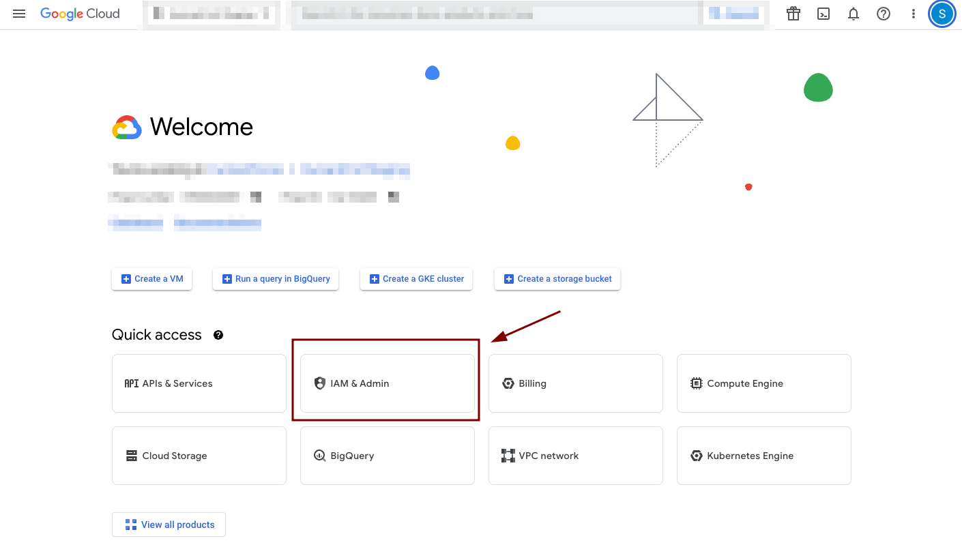
Task: Click the account avatar labeled S
Action: (x=942, y=14)
